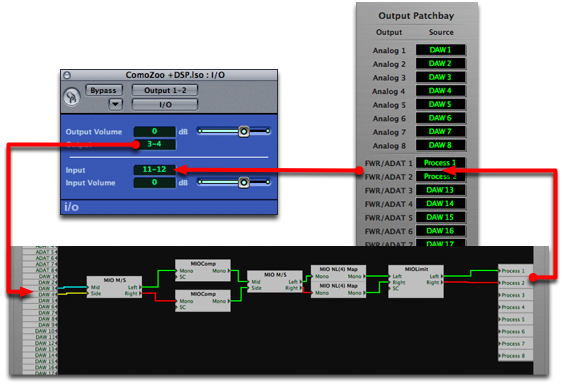Viewport: 563px width, 385px height.
Task: Select the MIOLimit block
Action: coord(416,281)
